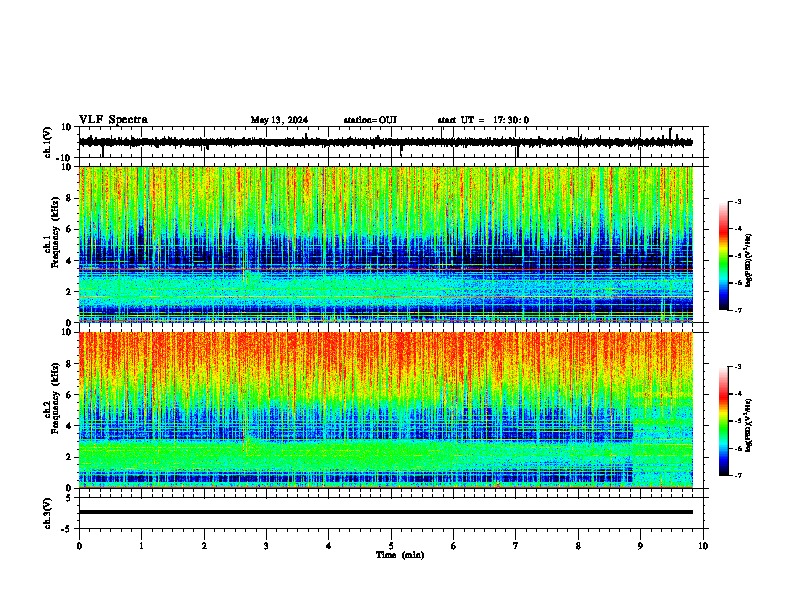Click the ch.3 flat voltage trace
Viewport: 792px width, 612px height.
[386, 512]
